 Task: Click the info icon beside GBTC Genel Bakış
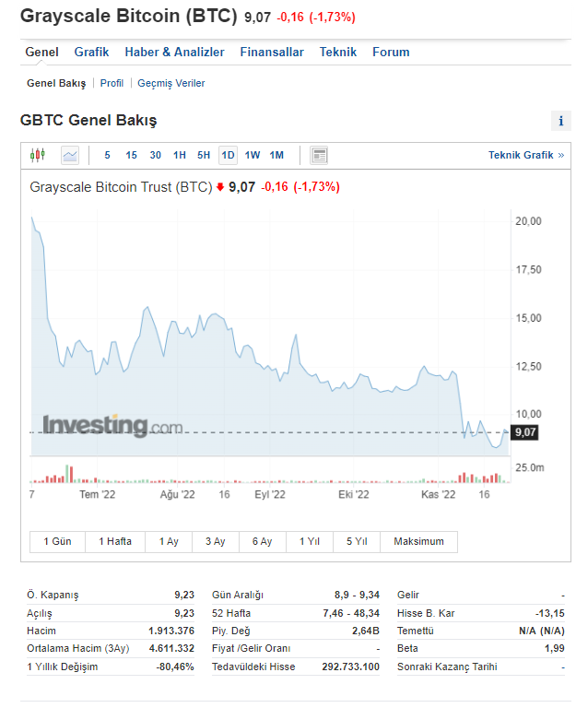[x=560, y=121]
